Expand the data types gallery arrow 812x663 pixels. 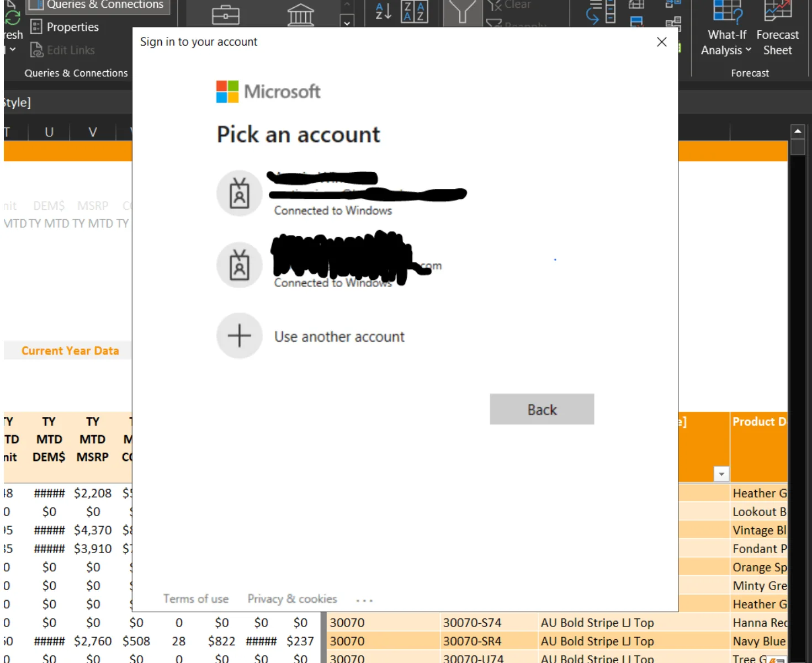click(x=347, y=23)
